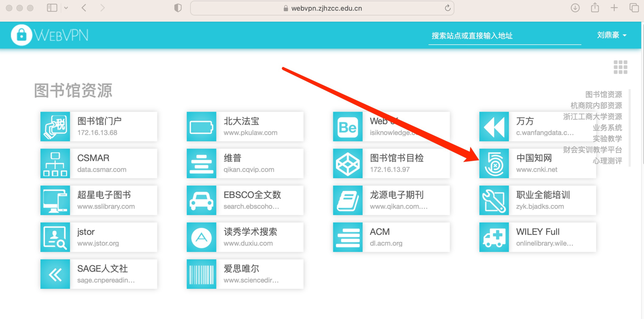Jump to 图书馆资源 section
The height and width of the screenshot is (319, 644).
pyautogui.click(x=603, y=94)
